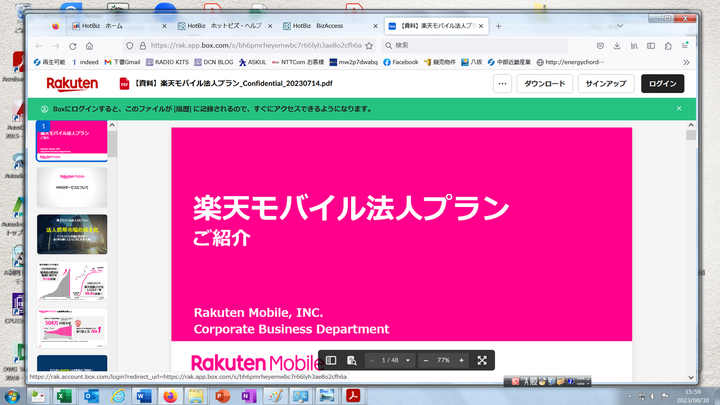Select the growth chart page thumbnail
720x405 pixels.
coord(72,281)
